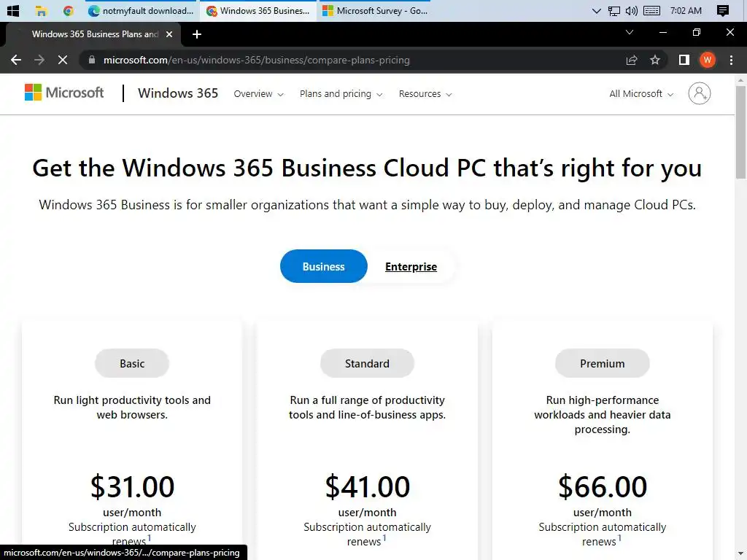Image resolution: width=747 pixels, height=560 pixels.
Task: Switch to the Microsoft Survey taskbar window
Action: [x=376, y=10]
